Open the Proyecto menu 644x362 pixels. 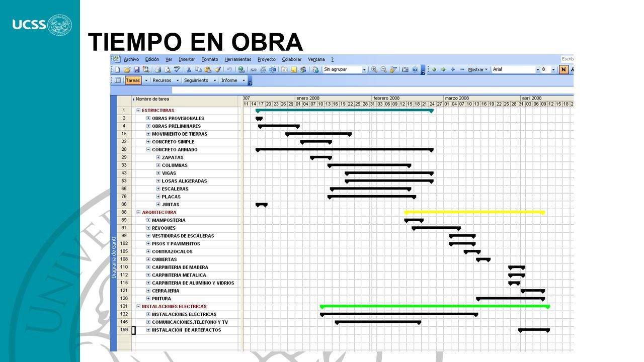pos(267,59)
